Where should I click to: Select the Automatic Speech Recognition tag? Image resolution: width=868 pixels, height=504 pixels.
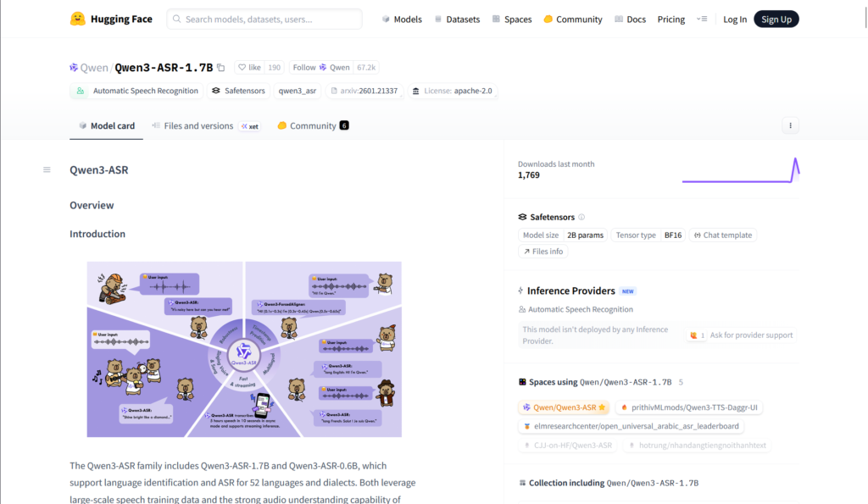(x=137, y=91)
